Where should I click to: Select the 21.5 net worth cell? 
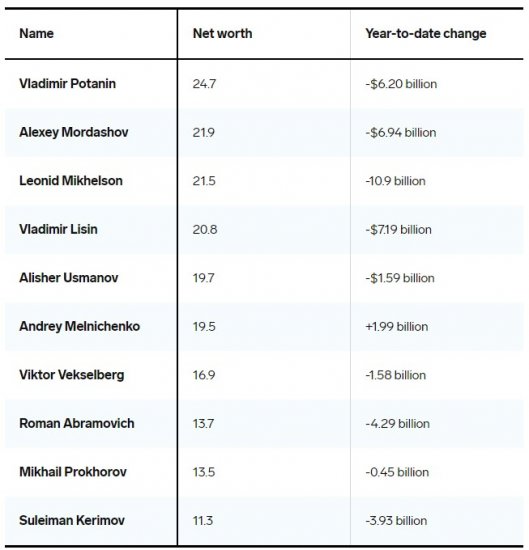(204, 181)
